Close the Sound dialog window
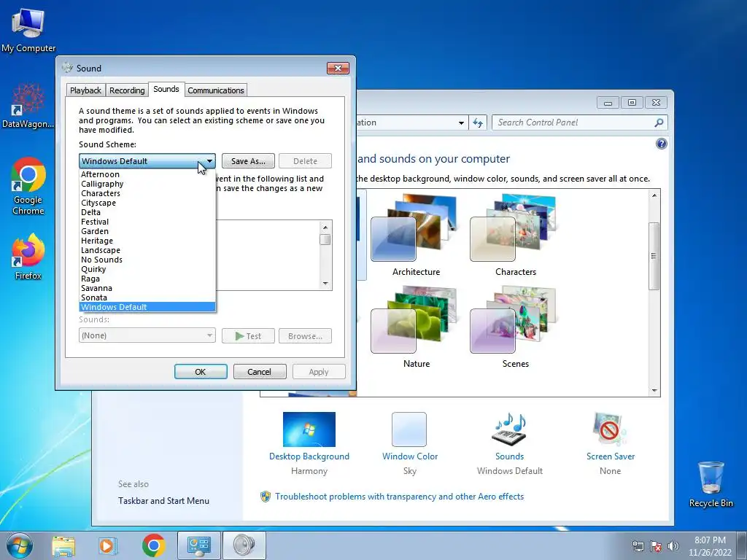This screenshot has height=560, width=747. click(338, 68)
